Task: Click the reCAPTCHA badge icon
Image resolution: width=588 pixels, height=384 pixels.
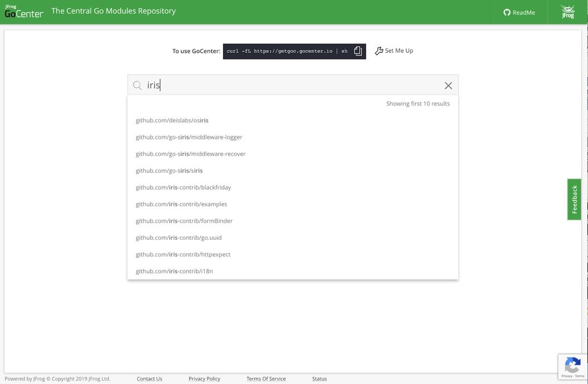Action: (572, 365)
